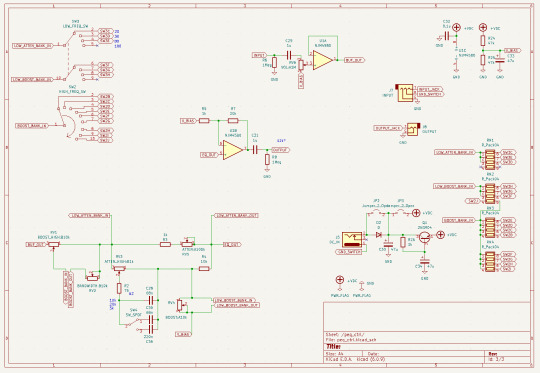Click the Sheet path text in title block
Image resolution: width=540 pixels, height=373 pixels.
coord(345,334)
